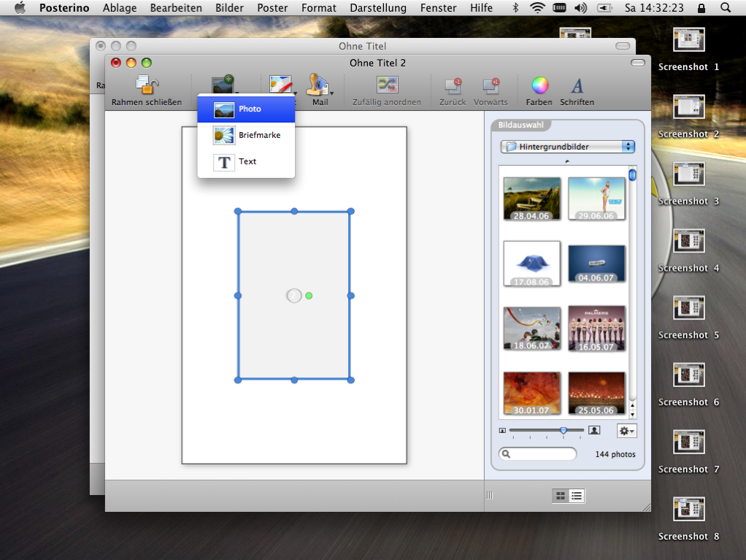Open the Bilder menu
The image size is (746, 560).
point(229,7)
